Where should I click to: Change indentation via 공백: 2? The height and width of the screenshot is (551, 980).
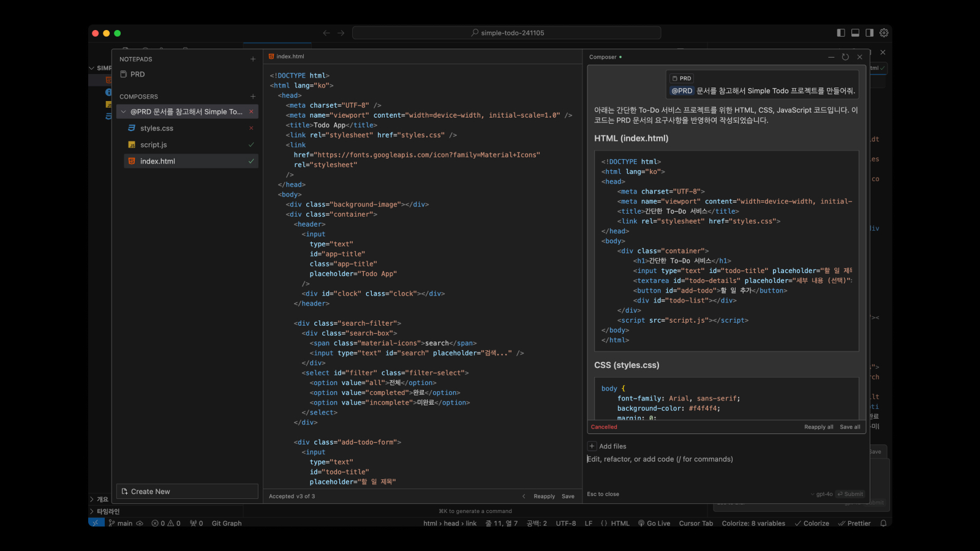[x=537, y=523]
